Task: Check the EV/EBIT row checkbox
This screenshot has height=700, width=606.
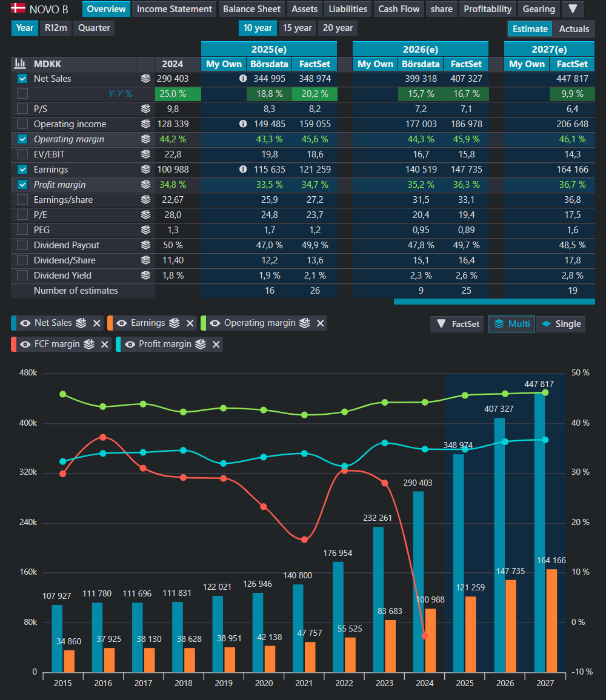Action: click(22, 154)
